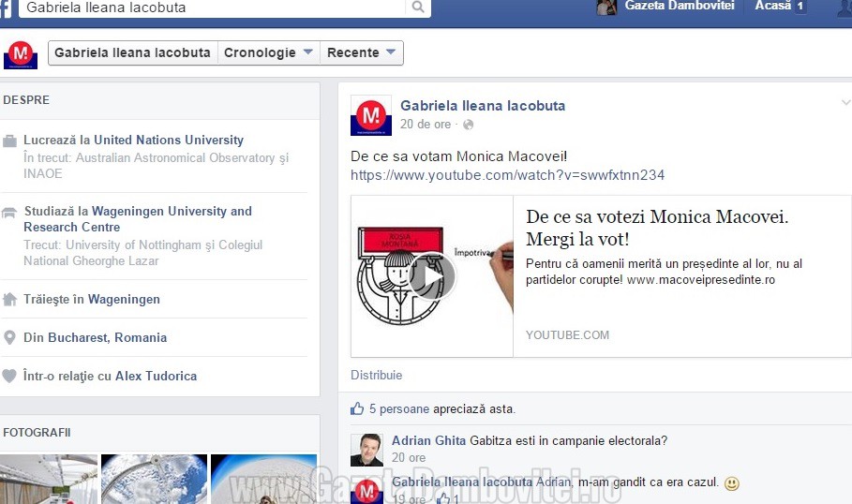Open the FOTOGRAFII section heading

[x=37, y=432]
